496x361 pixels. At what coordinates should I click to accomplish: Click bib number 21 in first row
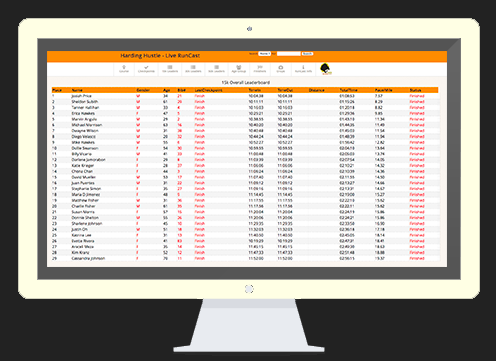(179, 96)
